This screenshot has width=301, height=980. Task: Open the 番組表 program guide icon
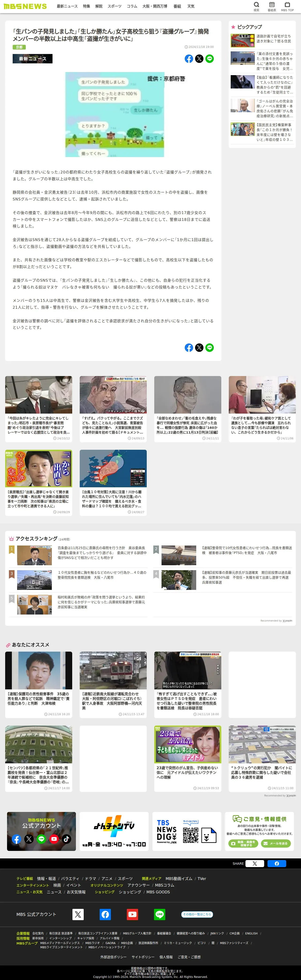272,6
